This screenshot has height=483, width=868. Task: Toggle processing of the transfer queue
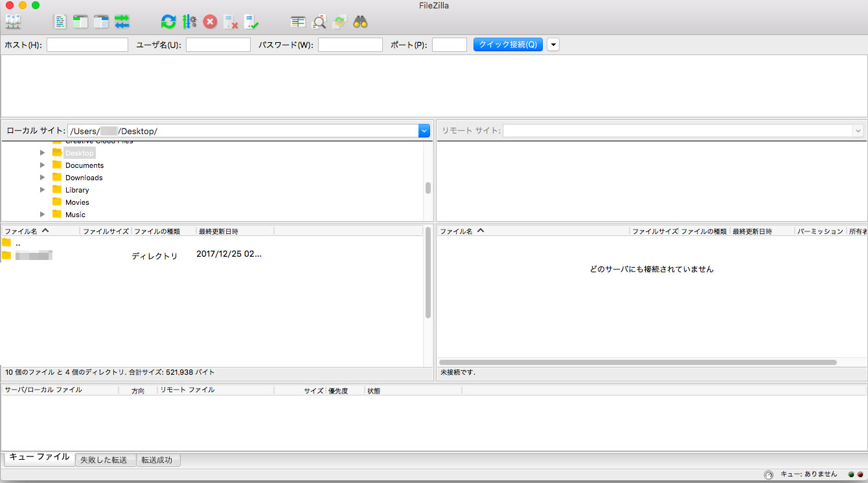tap(189, 21)
